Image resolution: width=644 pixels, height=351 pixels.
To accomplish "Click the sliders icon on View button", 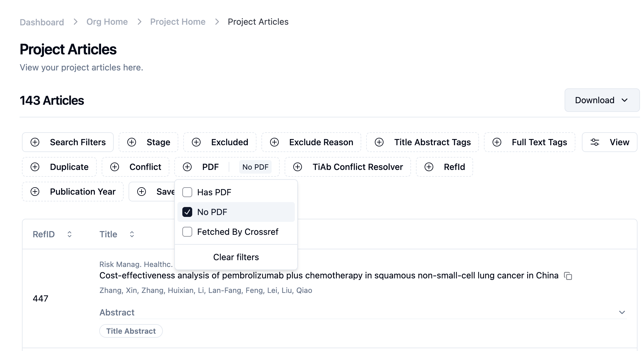I will pyautogui.click(x=595, y=142).
